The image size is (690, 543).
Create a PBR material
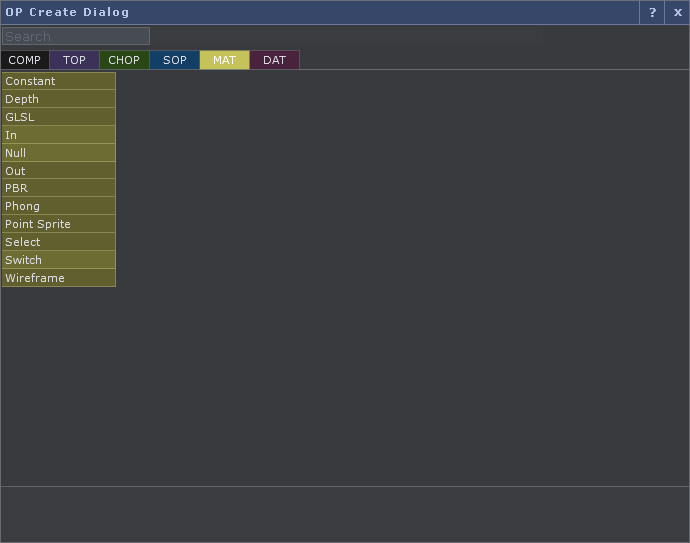point(58,188)
